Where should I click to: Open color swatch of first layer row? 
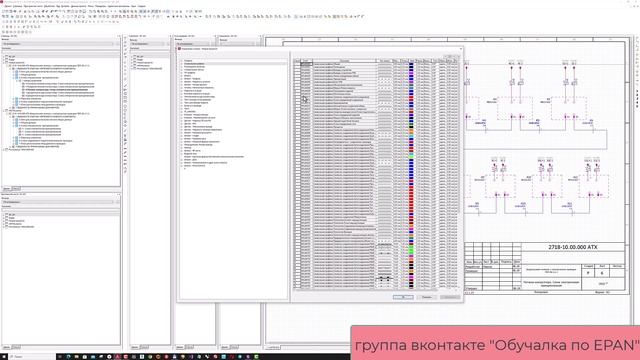click(411, 64)
